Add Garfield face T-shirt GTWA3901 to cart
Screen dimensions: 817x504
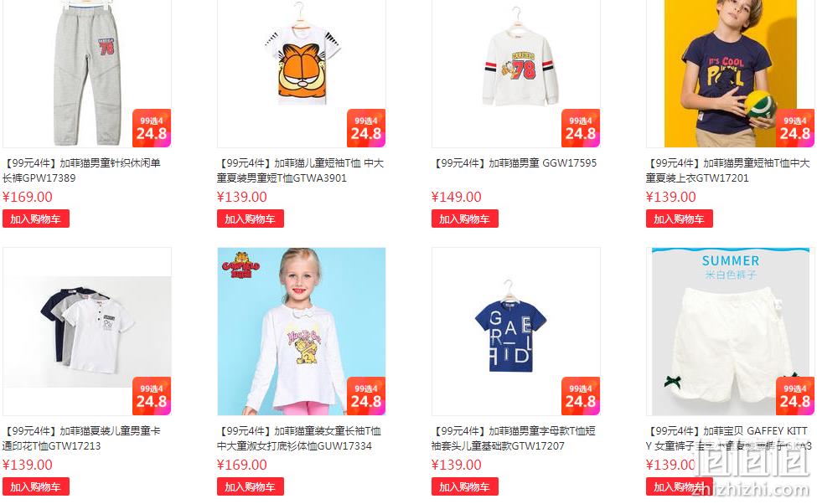(250, 219)
